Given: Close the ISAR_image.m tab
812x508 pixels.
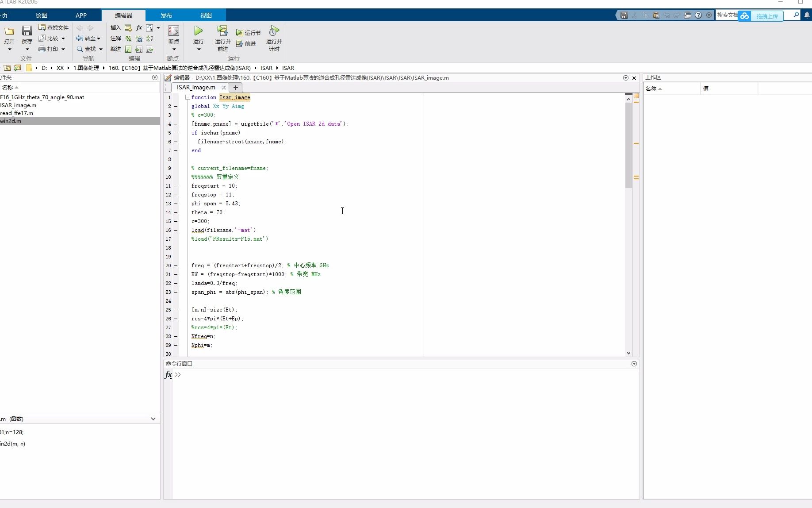Looking at the screenshot, I should 224,88.
